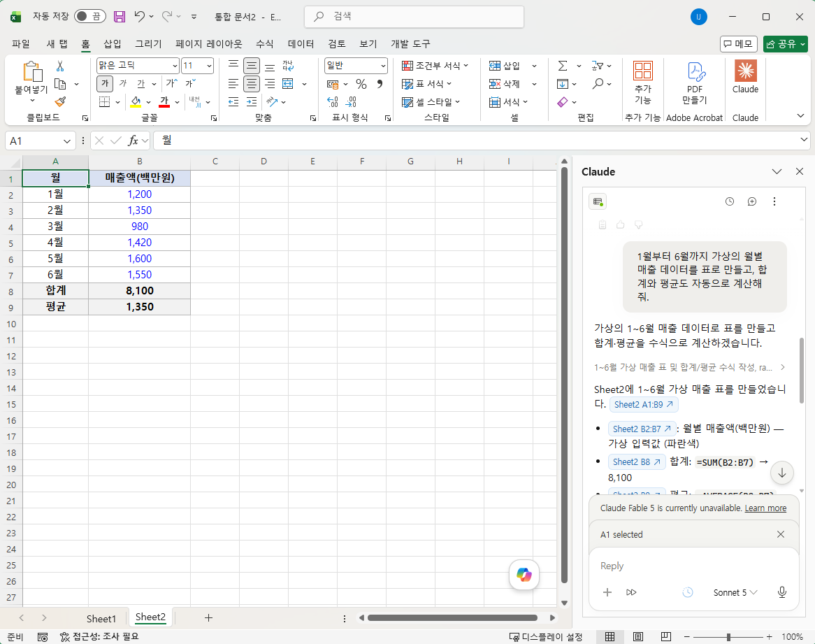The height and width of the screenshot is (644, 815).
Task: Expand Cell Styles menu
Action: click(431, 102)
